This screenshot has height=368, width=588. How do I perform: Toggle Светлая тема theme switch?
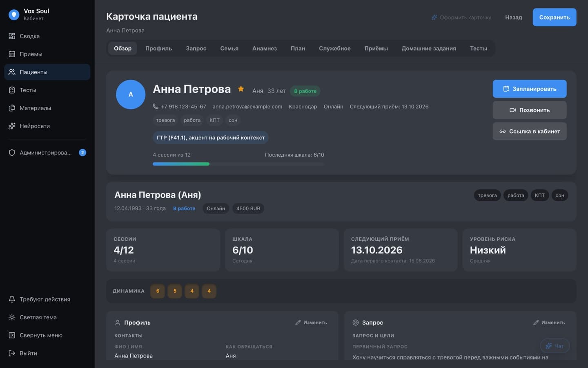pos(47,317)
